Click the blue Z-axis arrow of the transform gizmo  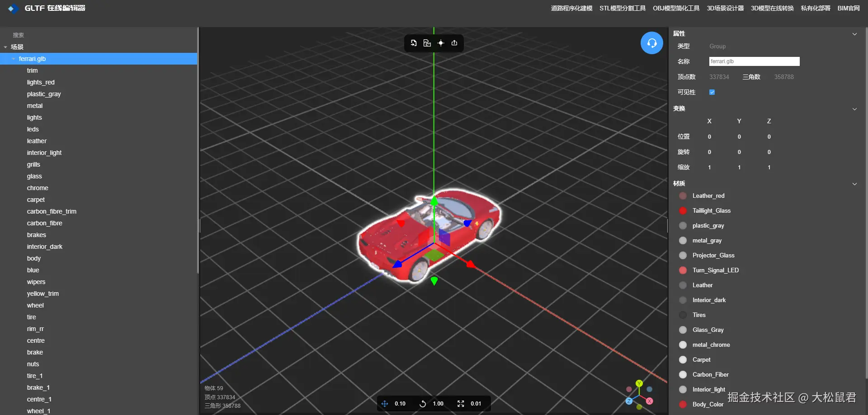397,264
